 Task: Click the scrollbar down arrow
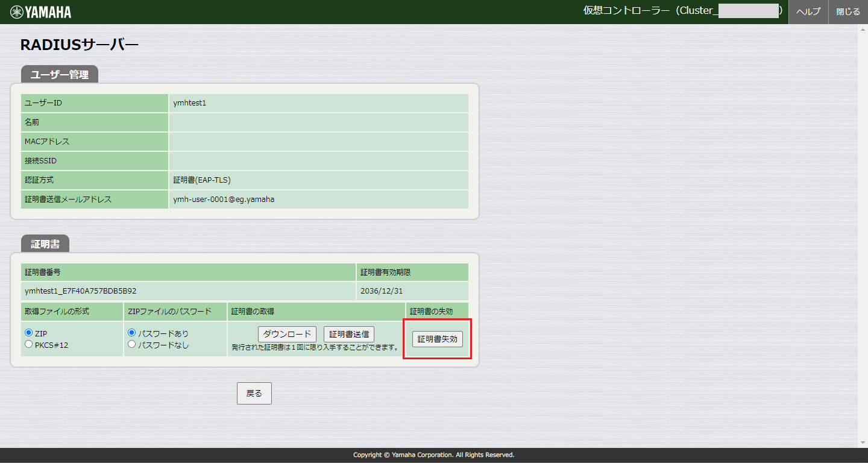[x=863, y=443]
